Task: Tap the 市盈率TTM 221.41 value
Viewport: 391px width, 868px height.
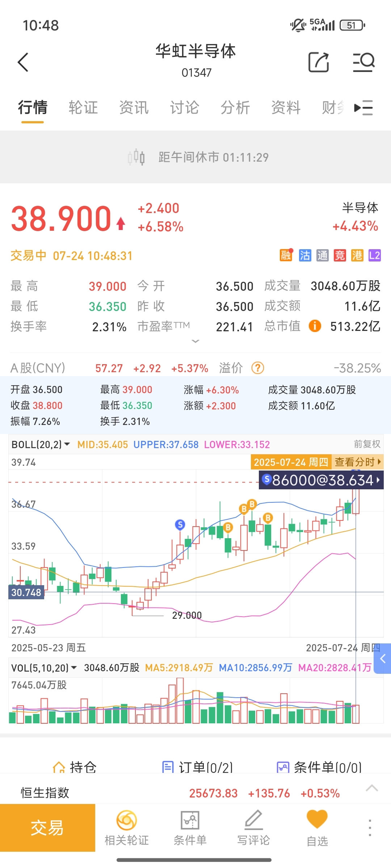Action: tap(234, 327)
